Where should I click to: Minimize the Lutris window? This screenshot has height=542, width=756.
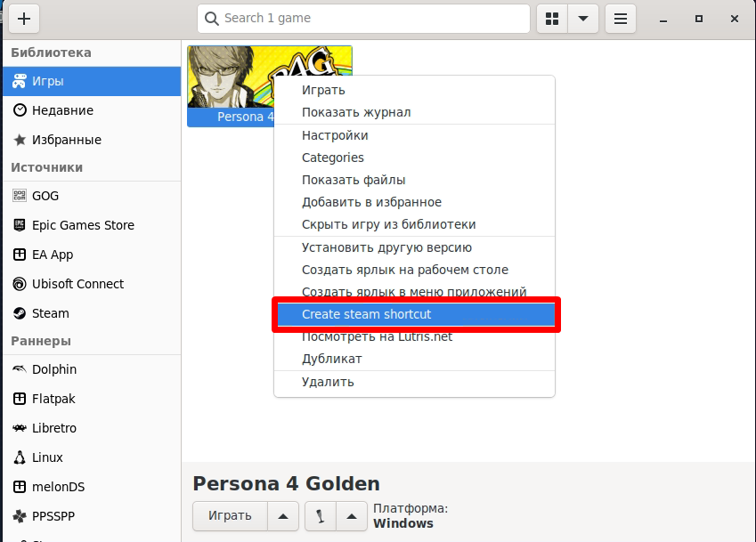[663, 20]
